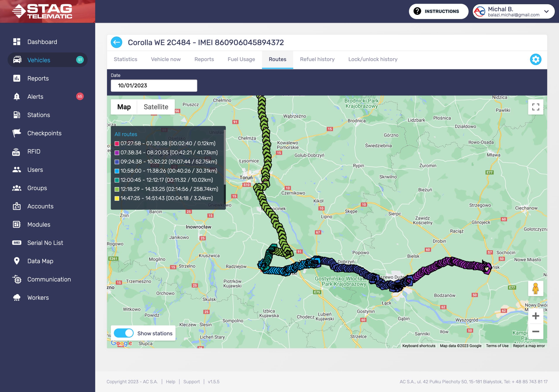
Task: Select route 09:24:38 - 10:32:22
Action: click(169, 162)
